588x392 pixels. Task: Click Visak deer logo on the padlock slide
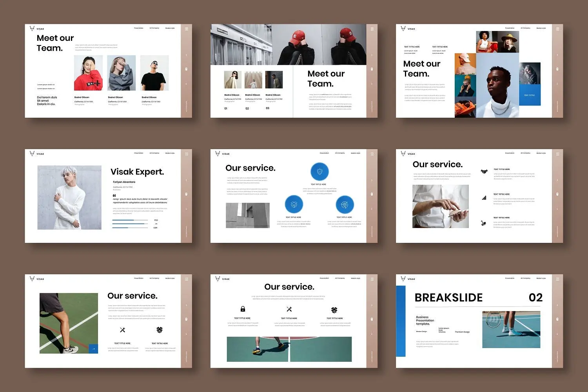218,279
